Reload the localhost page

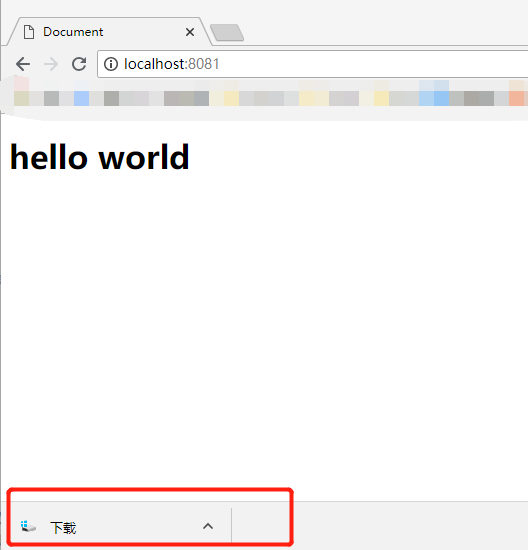(x=79, y=64)
